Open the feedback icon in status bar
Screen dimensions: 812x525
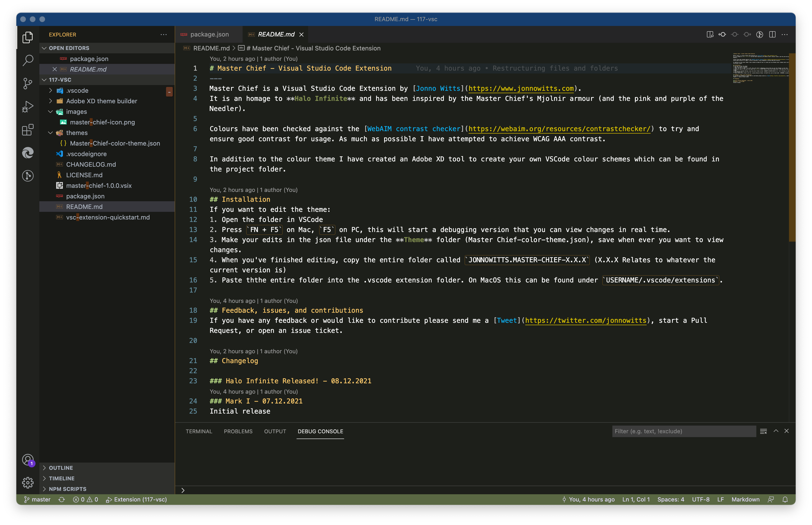coord(771,500)
